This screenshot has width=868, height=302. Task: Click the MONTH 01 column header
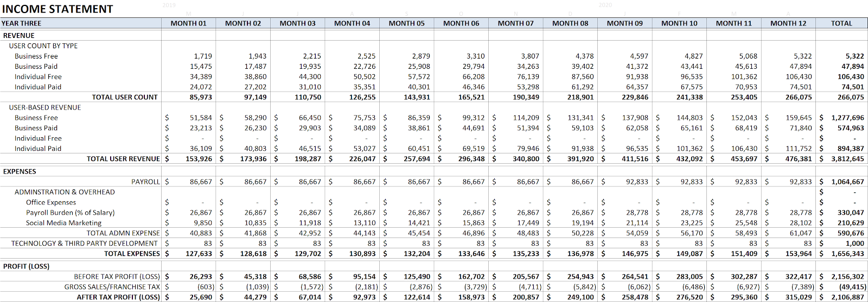click(x=188, y=23)
